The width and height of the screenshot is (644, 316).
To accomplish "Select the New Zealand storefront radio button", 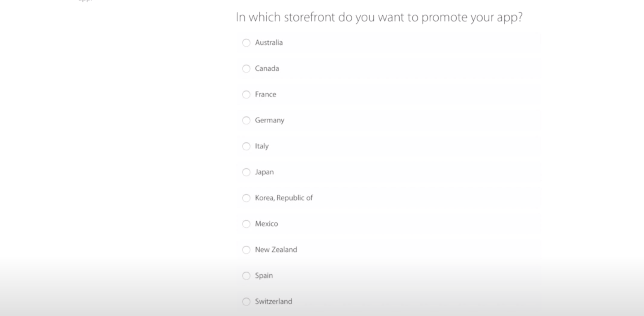I will 246,250.
